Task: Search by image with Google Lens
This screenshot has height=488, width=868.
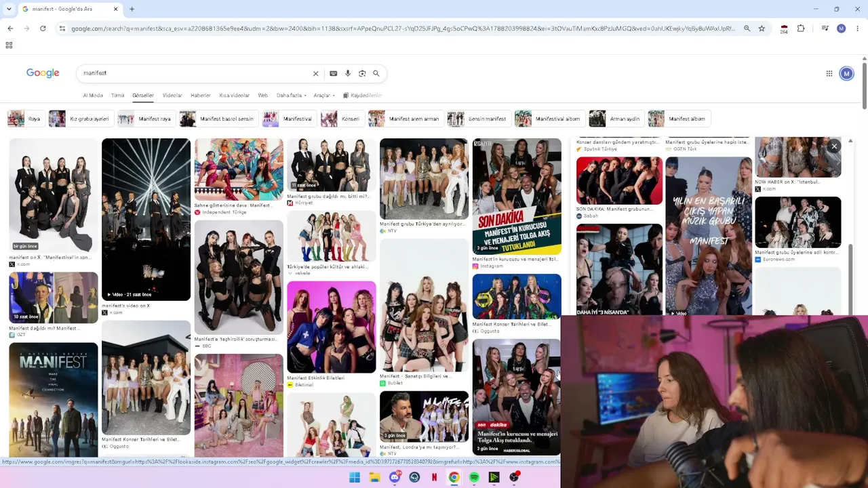Action: pyautogui.click(x=362, y=73)
